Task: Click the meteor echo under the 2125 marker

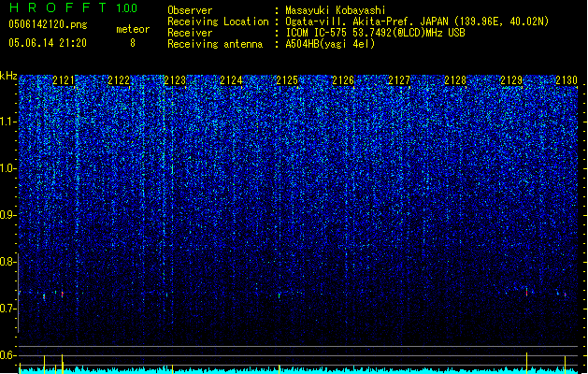Action: pyautogui.click(x=279, y=295)
